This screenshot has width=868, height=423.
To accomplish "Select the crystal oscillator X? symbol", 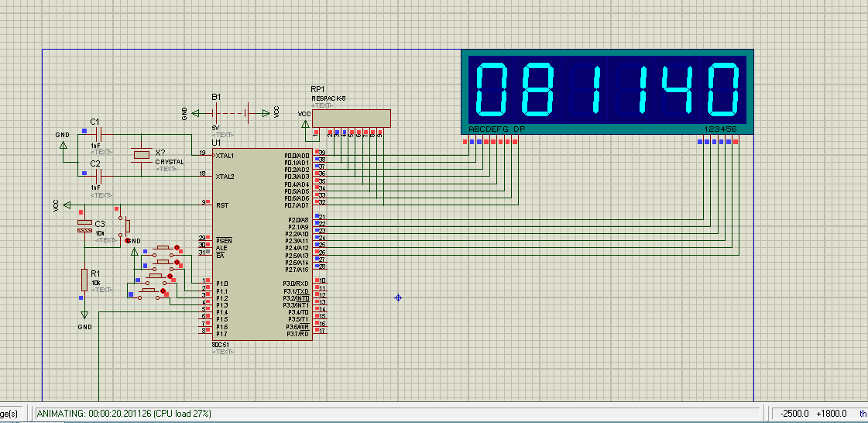I will click(x=141, y=155).
